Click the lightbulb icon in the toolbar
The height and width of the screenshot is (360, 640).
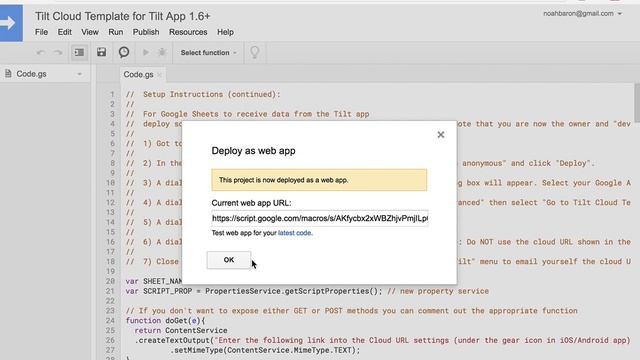255,52
